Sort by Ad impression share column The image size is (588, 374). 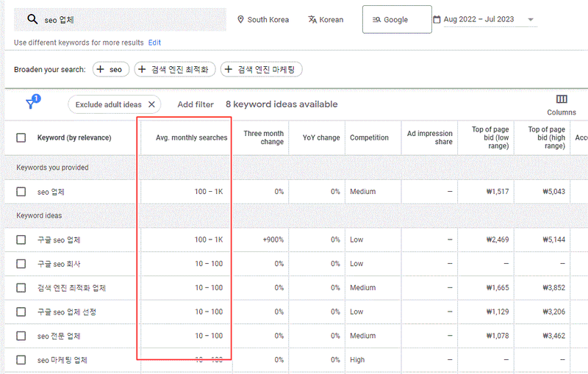430,137
